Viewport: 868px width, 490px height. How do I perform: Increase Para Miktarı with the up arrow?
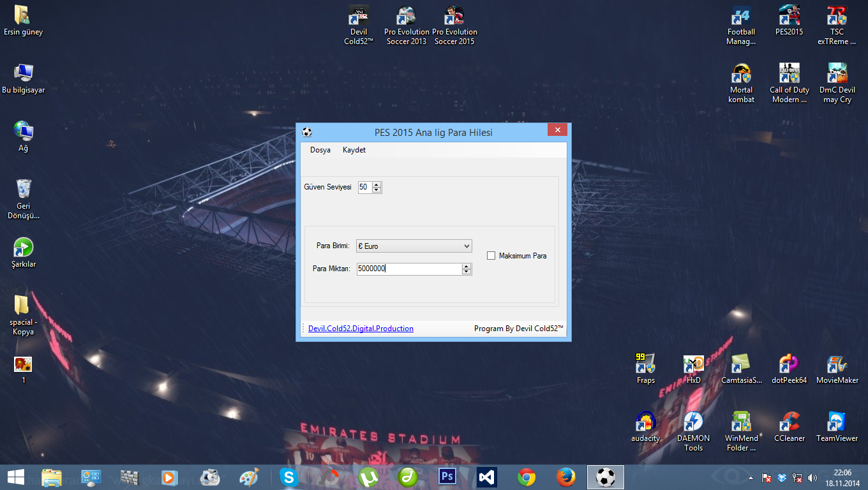(467, 267)
